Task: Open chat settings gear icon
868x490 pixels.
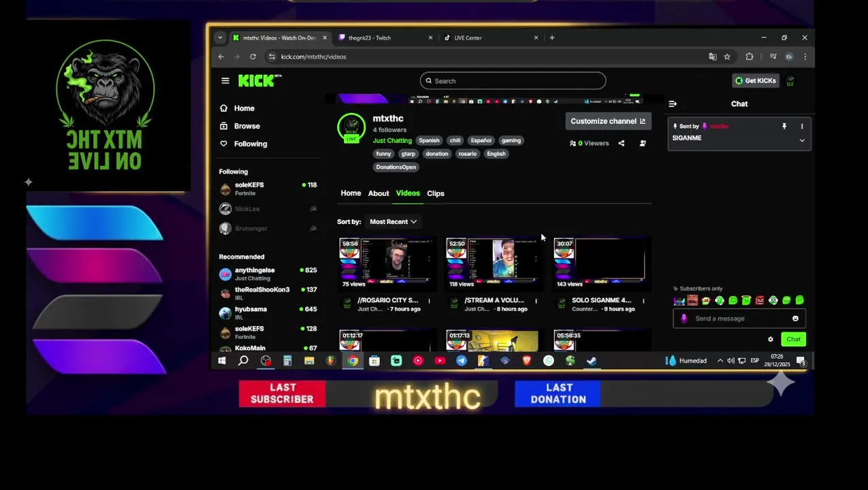Action: pos(771,340)
